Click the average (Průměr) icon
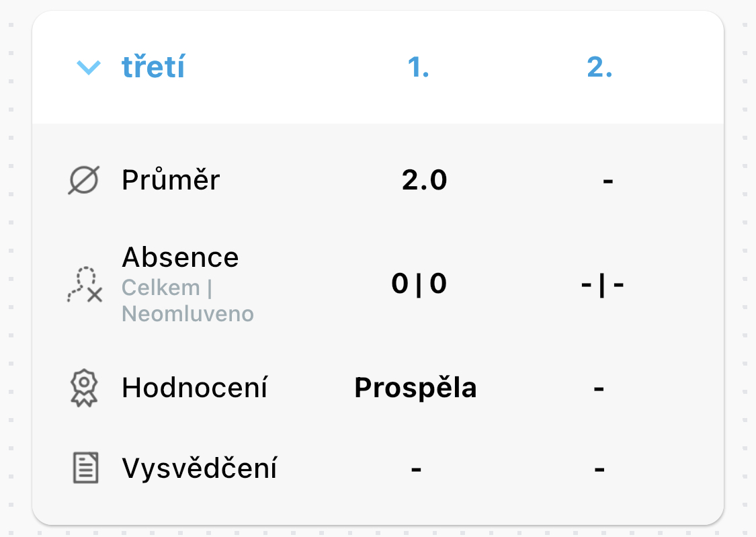 (x=84, y=180)
